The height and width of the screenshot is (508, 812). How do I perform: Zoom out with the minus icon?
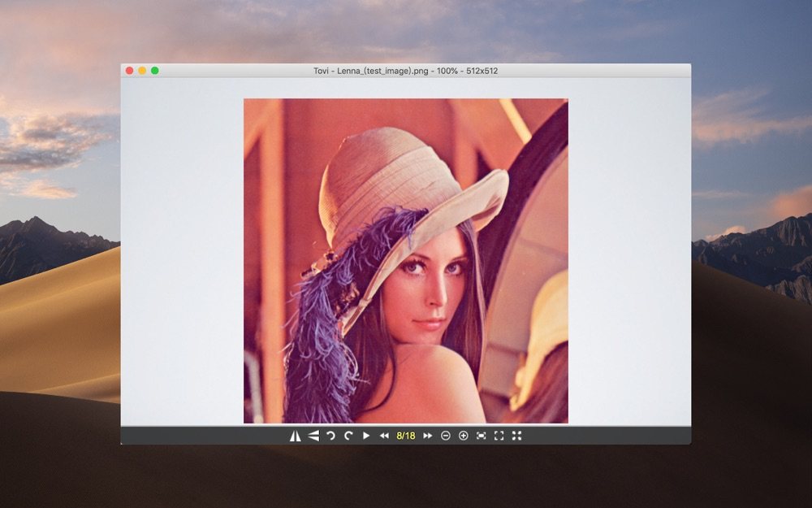(445, 436)
